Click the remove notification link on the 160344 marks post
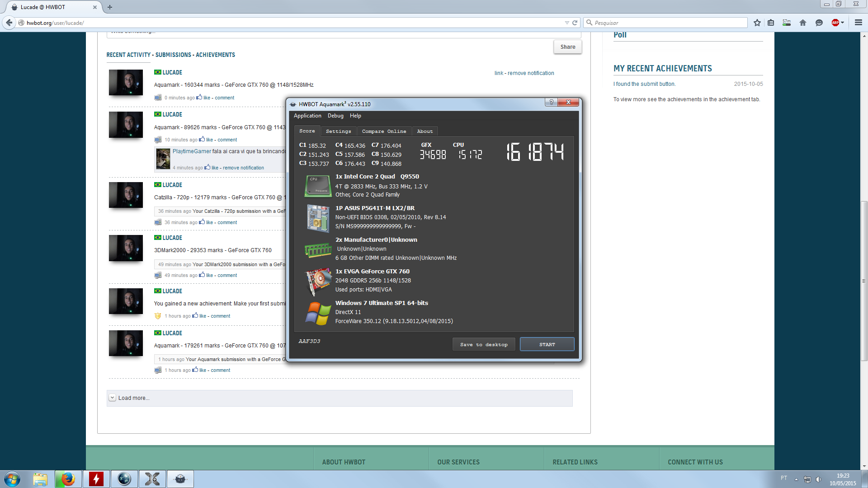The image size is (868, 488). point(531,73)
